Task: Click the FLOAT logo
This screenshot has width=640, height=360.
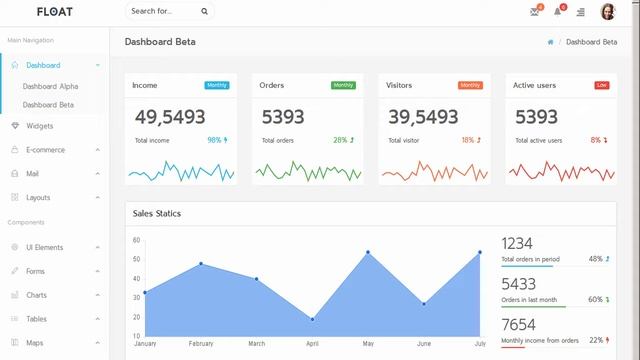Action: tap(55, 12)
